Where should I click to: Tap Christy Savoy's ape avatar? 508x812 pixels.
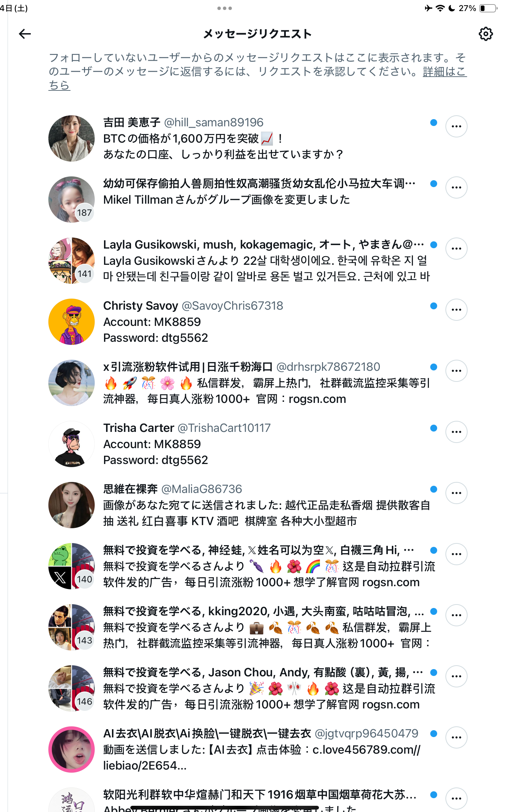click(x=72, y=322)
